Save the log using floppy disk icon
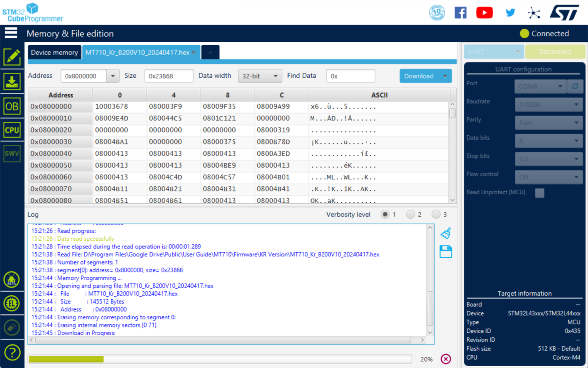Image resolution: width=588 pixels, height=368 pixels. pos(446,251)
